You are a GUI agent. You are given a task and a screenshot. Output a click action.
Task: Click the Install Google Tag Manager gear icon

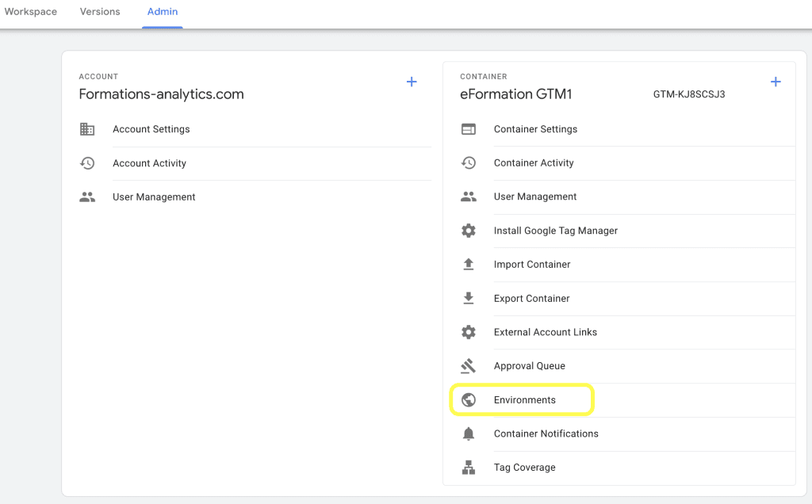point(469,231)
